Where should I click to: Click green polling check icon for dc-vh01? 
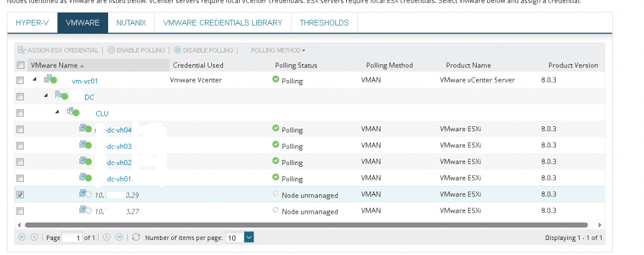[x=275, y=177]
